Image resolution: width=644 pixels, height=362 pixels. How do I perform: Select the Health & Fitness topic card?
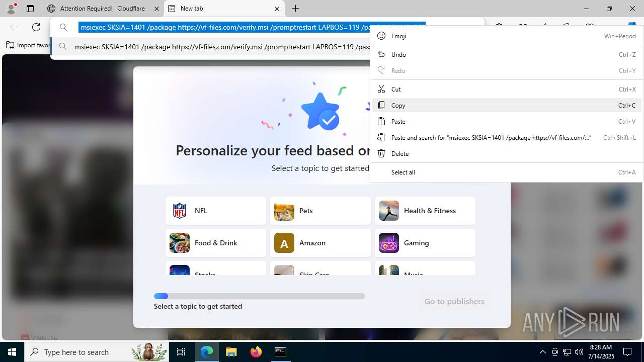[425, 211]
